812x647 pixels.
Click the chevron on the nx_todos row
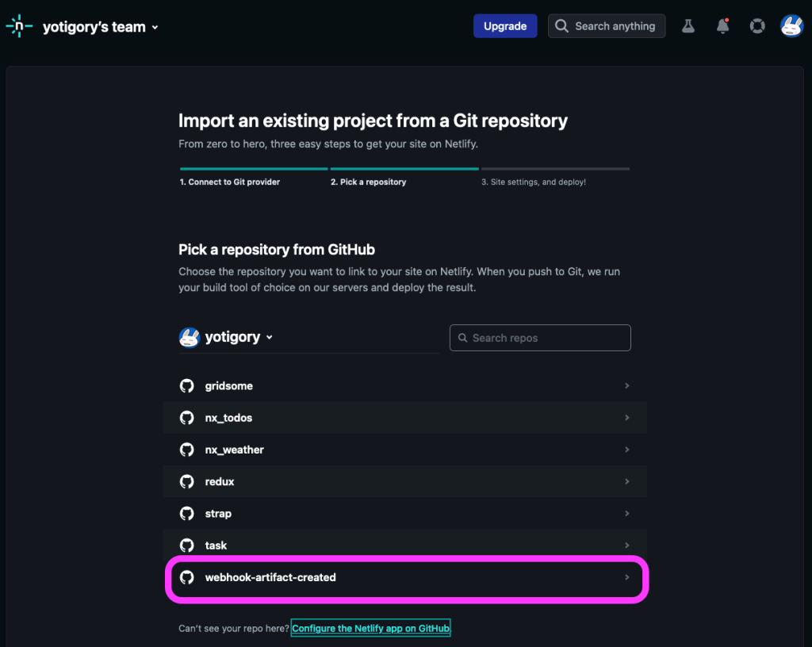tap(626, 418)
